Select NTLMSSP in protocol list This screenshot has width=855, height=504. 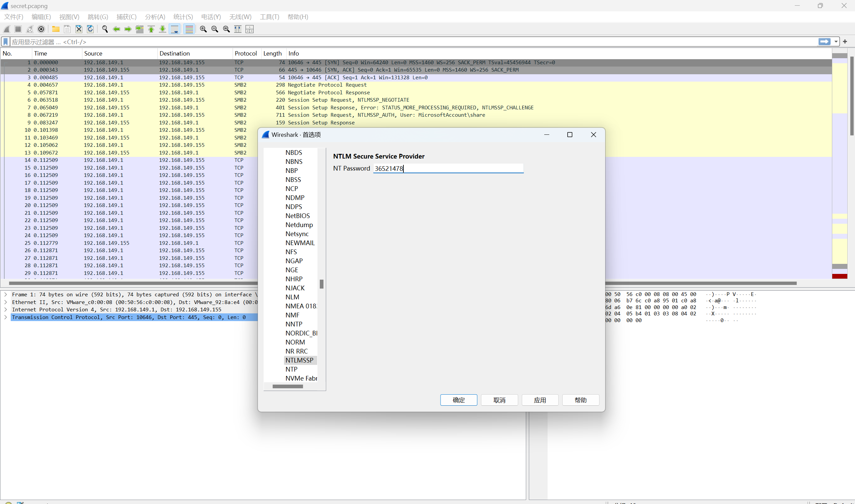coord(300,360)
